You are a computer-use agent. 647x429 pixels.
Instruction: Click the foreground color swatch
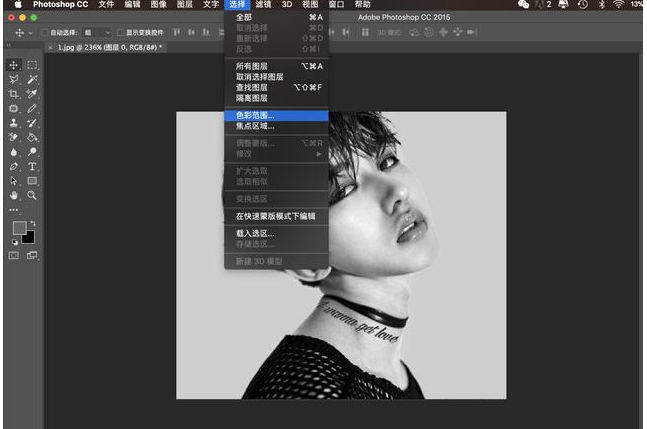pyautogui.click(x=19, y=228)
